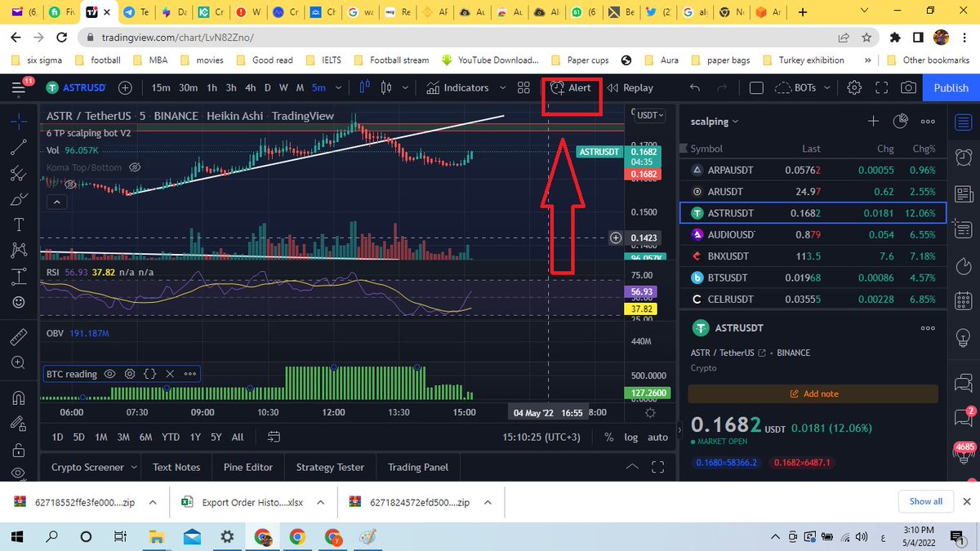Collapse the indicator legend chevron

coord(56,202)
